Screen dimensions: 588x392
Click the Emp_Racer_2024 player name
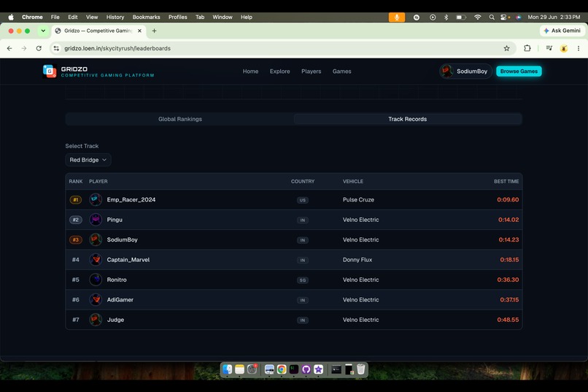tap(131, 199)
